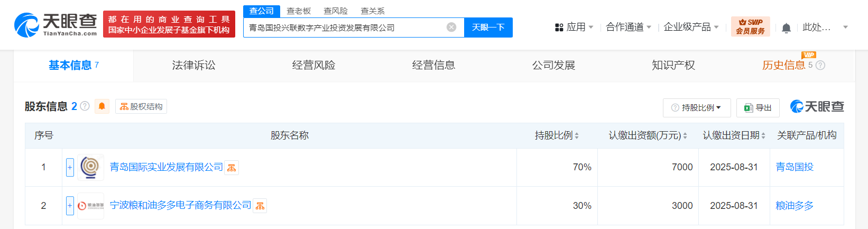The image size is (868, 229).
Task: Select the 查老板 search tab
Action: [x=299, y=11]
